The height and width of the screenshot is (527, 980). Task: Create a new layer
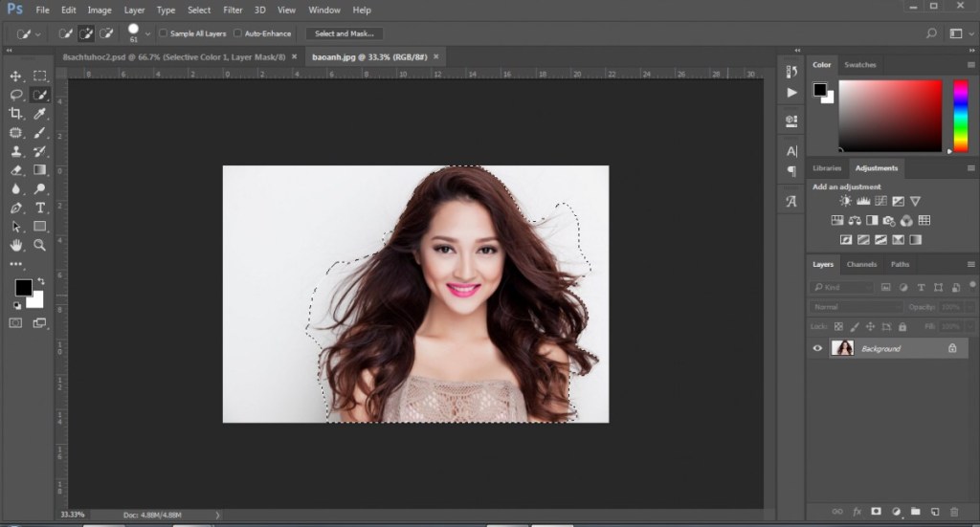[x=935, y=512]
